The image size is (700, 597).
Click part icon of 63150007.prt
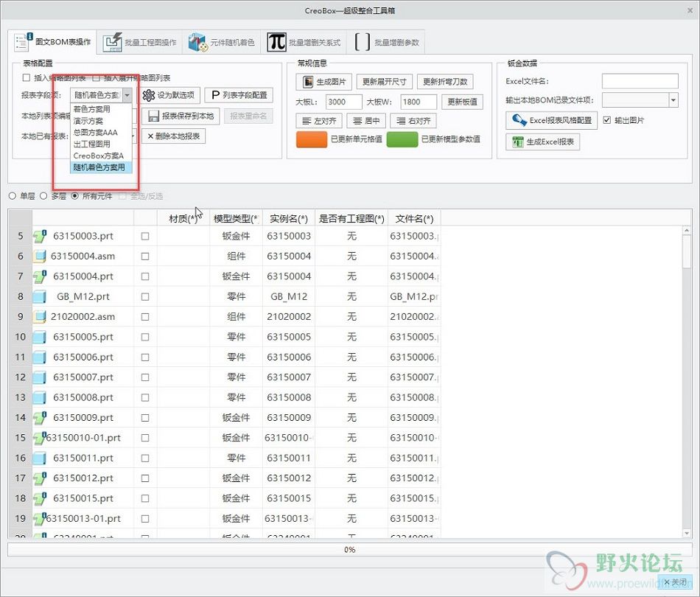pos(40,377)
